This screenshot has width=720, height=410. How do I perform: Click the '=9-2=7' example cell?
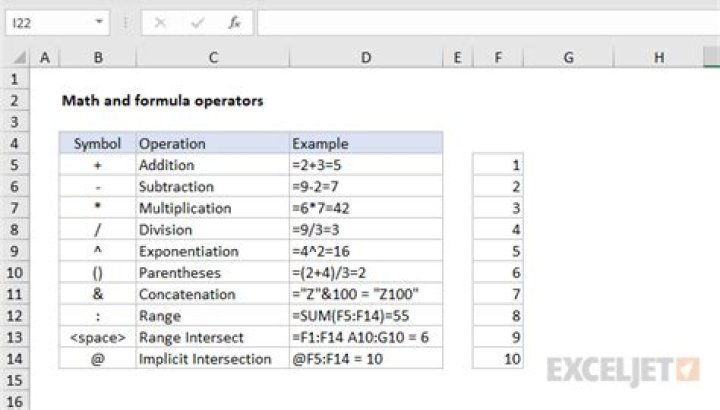click(x=366, y=186)
